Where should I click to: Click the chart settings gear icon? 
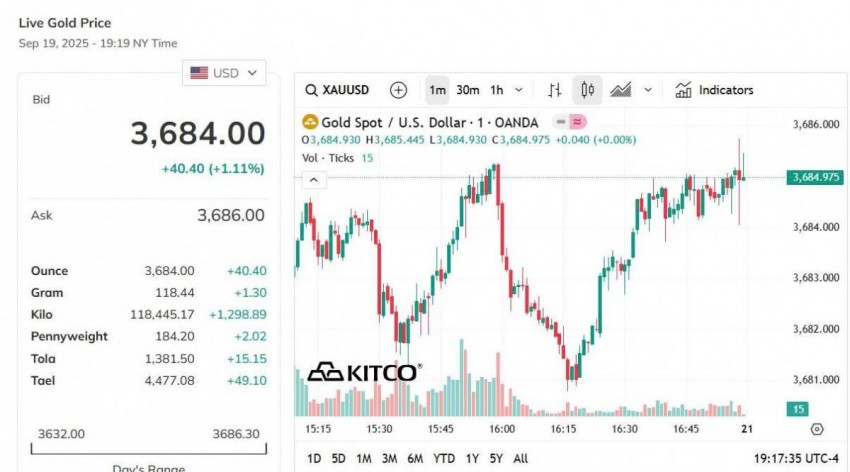click(817, 429)
